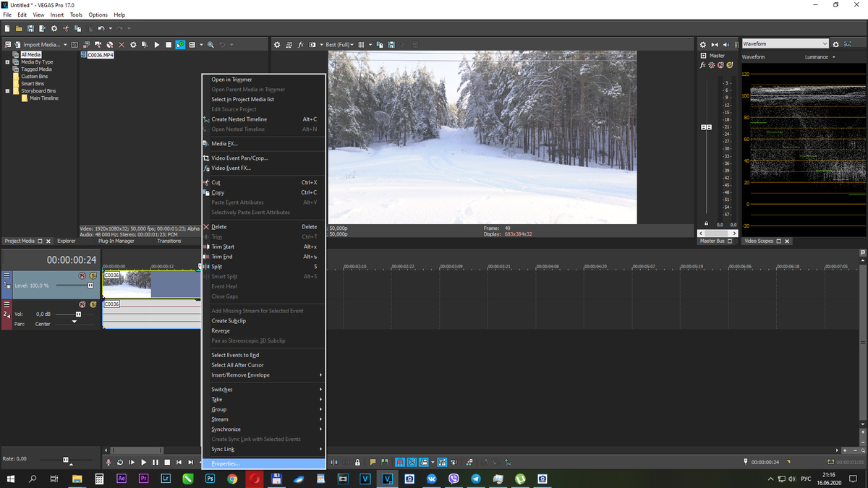Screen dimensions: 868x488
Task: Choose Video Event Pan/Crop... in context menu
Action: [263, 158]
